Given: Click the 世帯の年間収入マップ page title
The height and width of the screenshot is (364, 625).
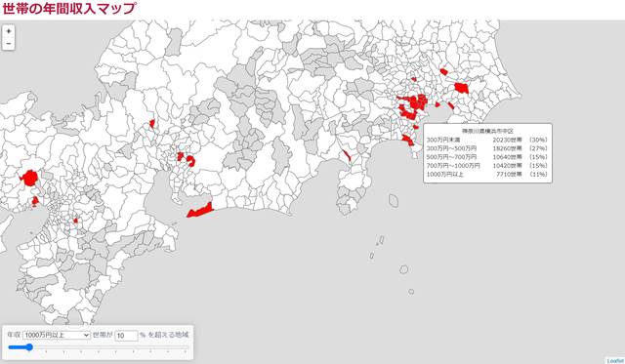Looking at the screenshot, I should point(69,9).
